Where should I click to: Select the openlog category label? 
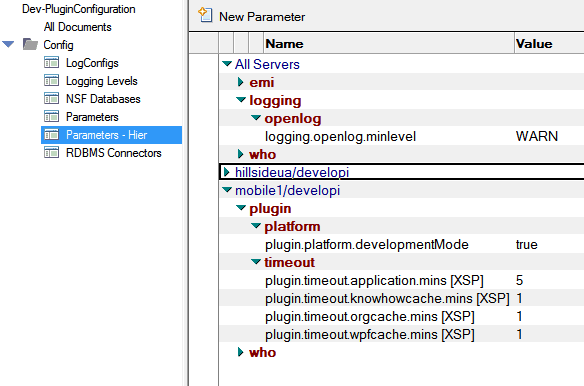293,118
